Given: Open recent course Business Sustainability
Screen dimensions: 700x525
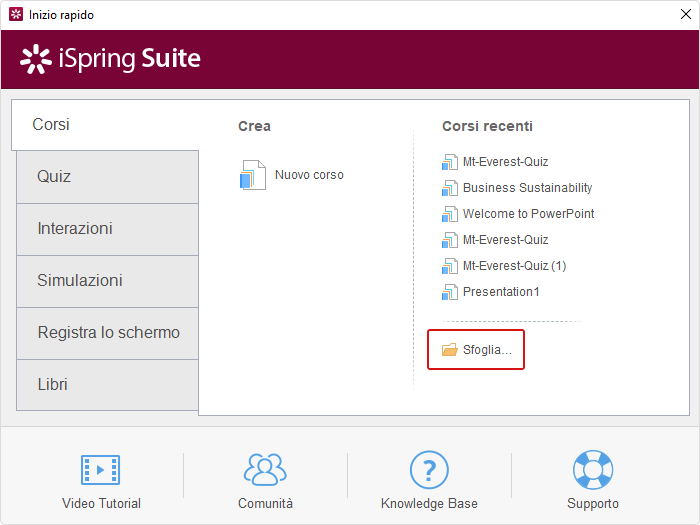Looking at the screenshot, I should pos(527,188).
